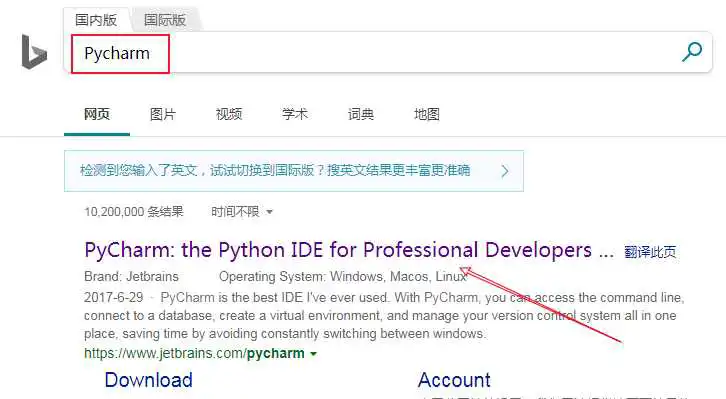The image size is (726, 399).
Task: Open the Download sublink
Action: coord(149,380)
